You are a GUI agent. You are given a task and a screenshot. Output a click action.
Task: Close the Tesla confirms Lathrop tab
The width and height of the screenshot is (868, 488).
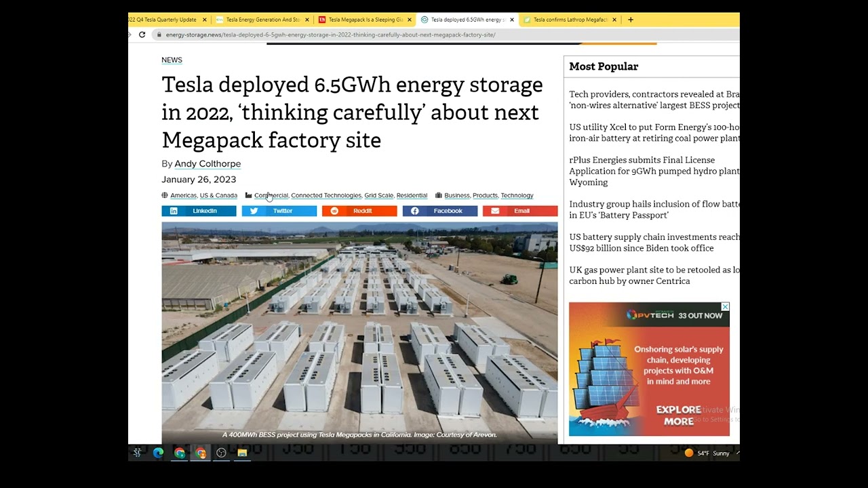point(614,20)
